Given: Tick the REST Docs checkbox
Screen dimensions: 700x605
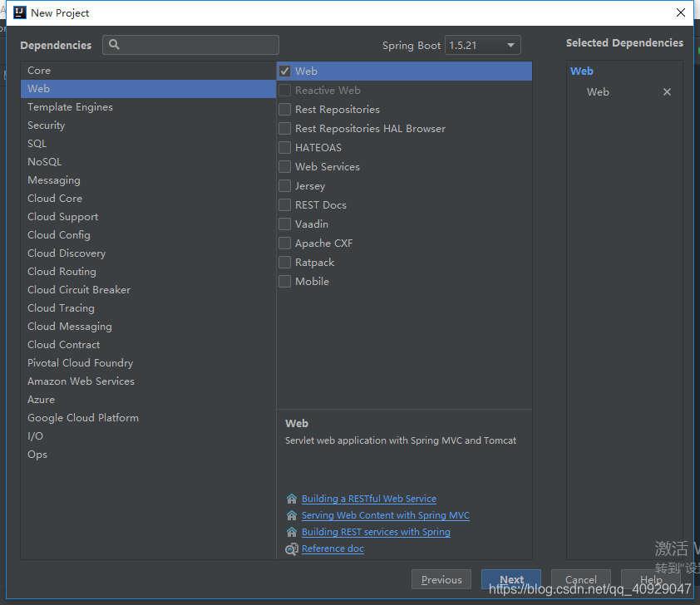Looking at the screenshot, I should coord(285,204).
